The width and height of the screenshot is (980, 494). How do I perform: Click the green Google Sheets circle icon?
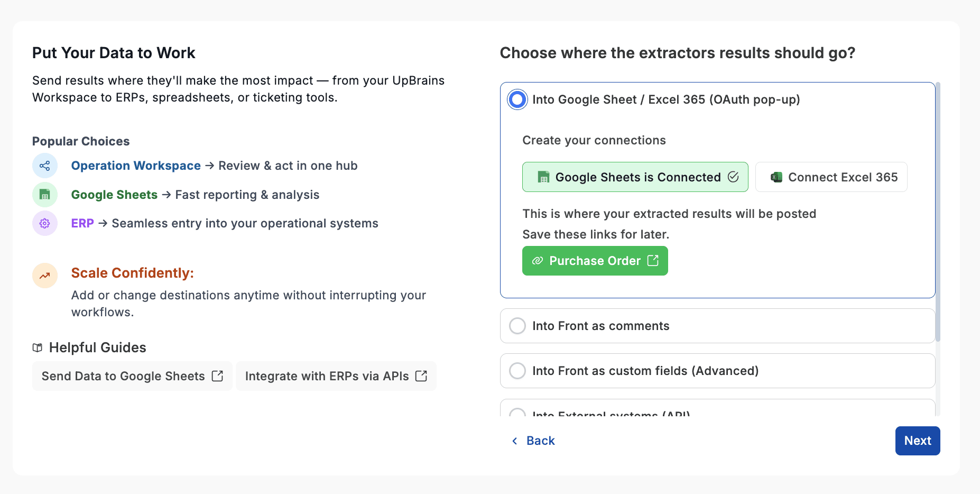click(x=45, y=195)
